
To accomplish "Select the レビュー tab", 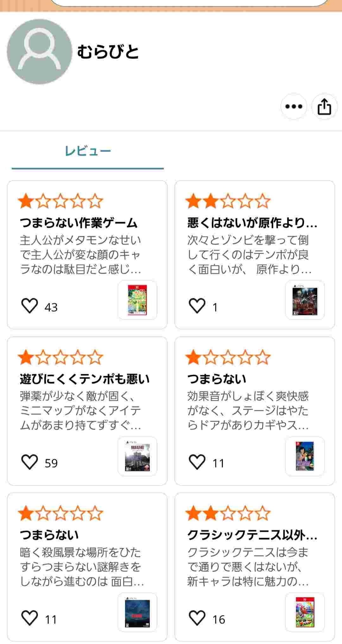I will [x=88, y=151].
